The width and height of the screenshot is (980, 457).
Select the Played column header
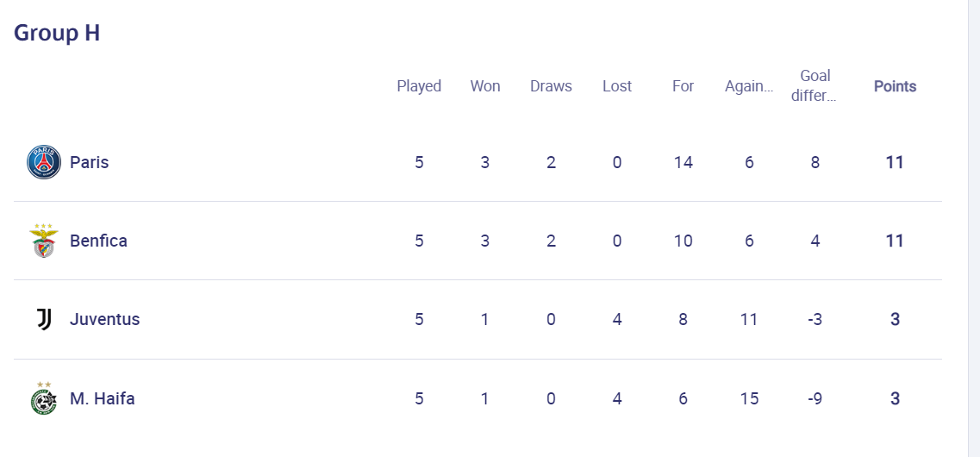(420, 86)
